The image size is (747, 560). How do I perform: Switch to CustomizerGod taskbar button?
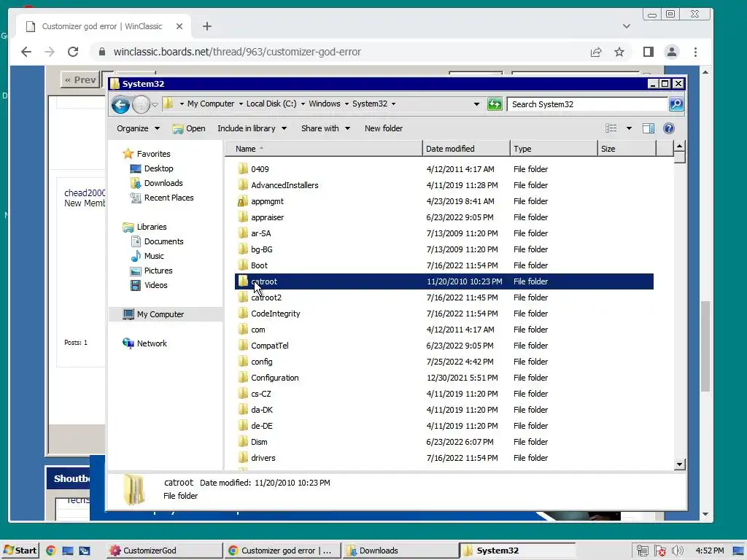point(163,551)
